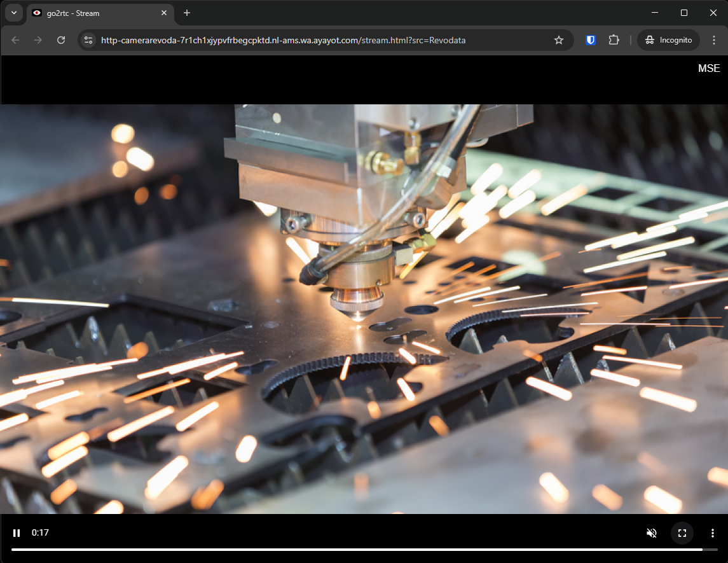Open a new browser tab

(187, 13)
